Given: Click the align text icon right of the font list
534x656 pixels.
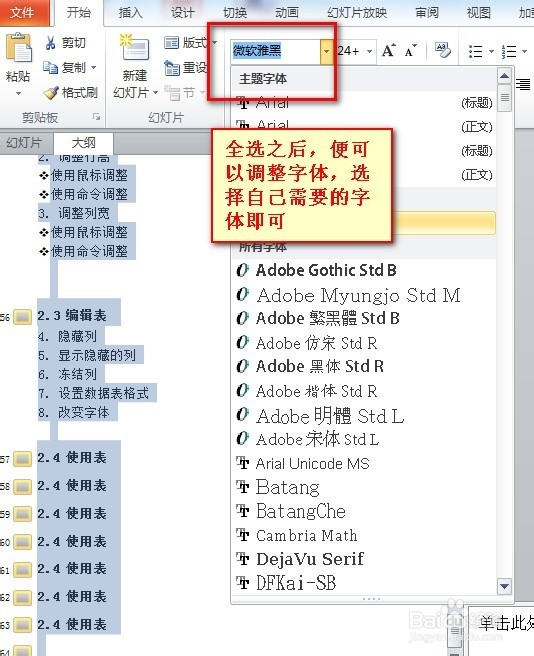Looking at the screenshot, I should [x=523, y=84].
